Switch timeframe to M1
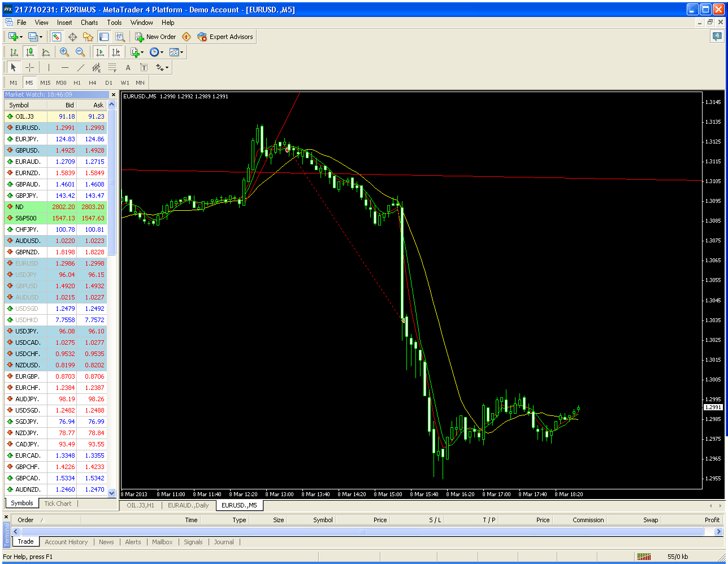Screen dimensions: 728x564 [x=14, y=83]
